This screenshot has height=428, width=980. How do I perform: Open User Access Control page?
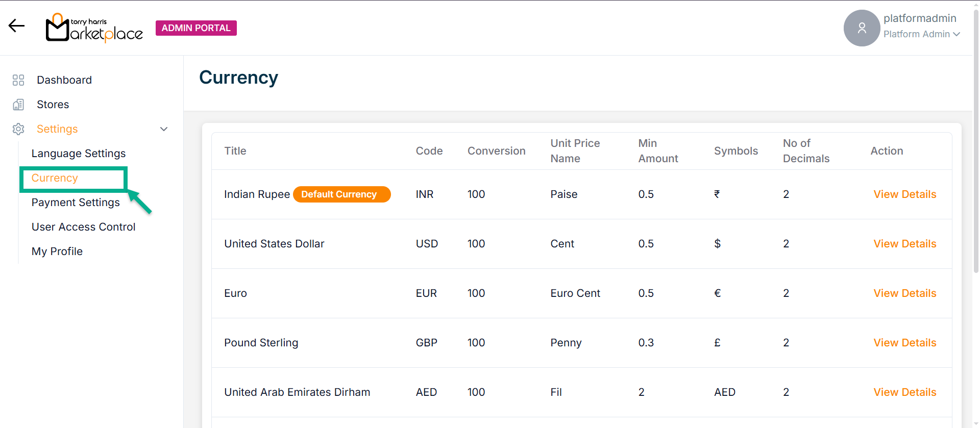tap(83, 227)
